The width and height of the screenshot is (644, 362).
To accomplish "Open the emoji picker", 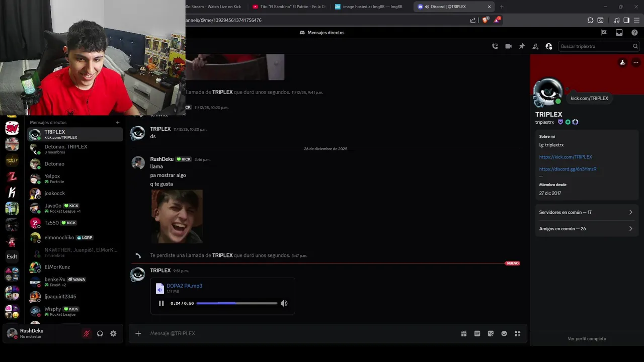I will 504,333.
